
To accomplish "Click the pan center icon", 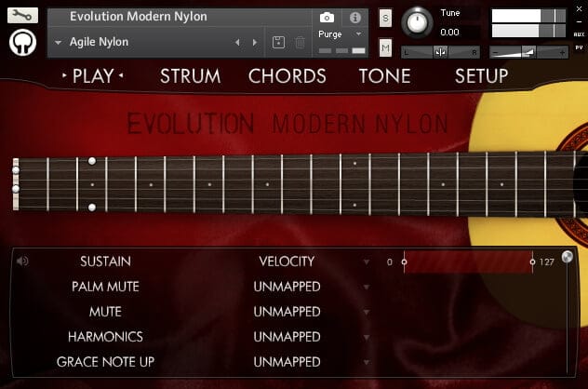I will [x=440, y=52].
